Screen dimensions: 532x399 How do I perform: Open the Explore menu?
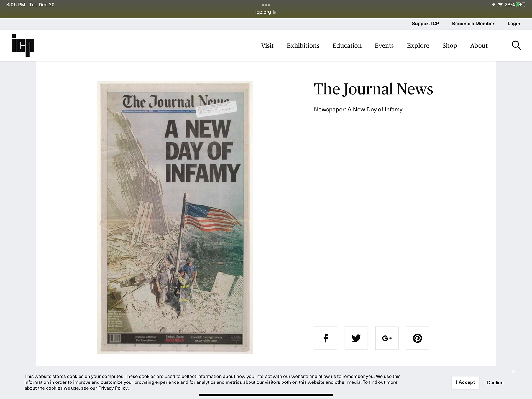click(418, 45)
